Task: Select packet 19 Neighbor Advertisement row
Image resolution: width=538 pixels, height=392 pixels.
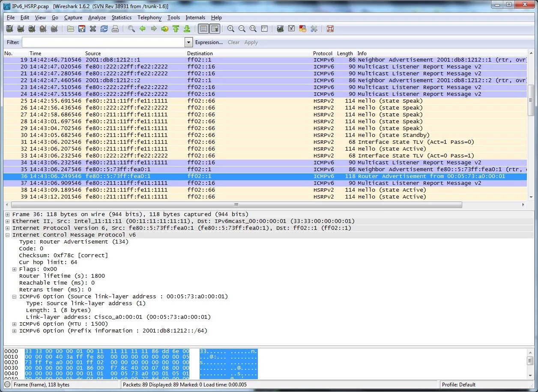Action: [x=266, y=60]
